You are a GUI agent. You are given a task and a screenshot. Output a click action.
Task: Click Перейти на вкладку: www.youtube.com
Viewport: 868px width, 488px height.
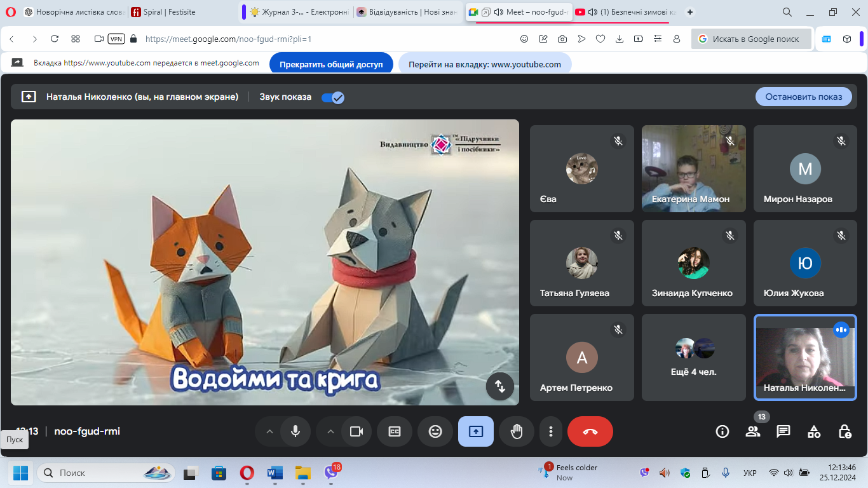pyautogui.click(x=485, y=64)
